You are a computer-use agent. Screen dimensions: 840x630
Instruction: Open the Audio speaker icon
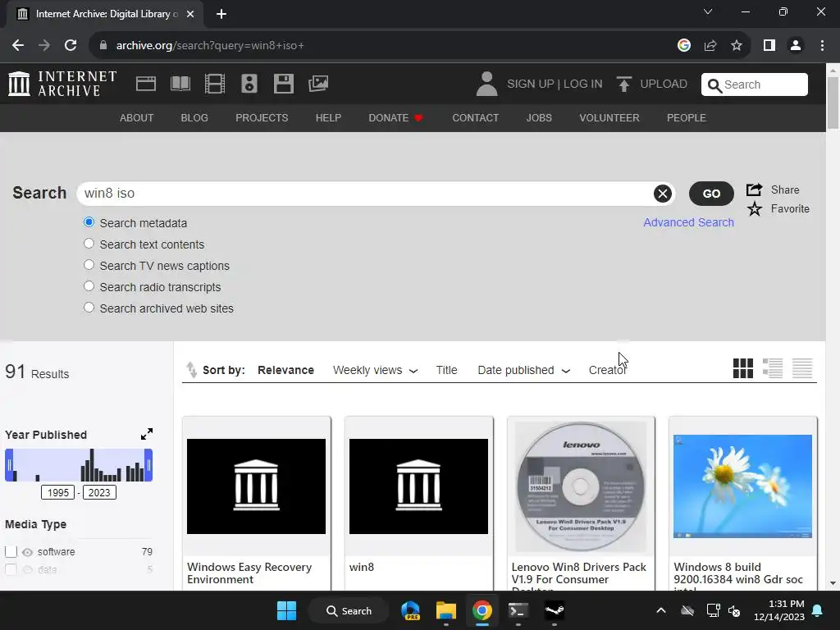pos(249,84)
